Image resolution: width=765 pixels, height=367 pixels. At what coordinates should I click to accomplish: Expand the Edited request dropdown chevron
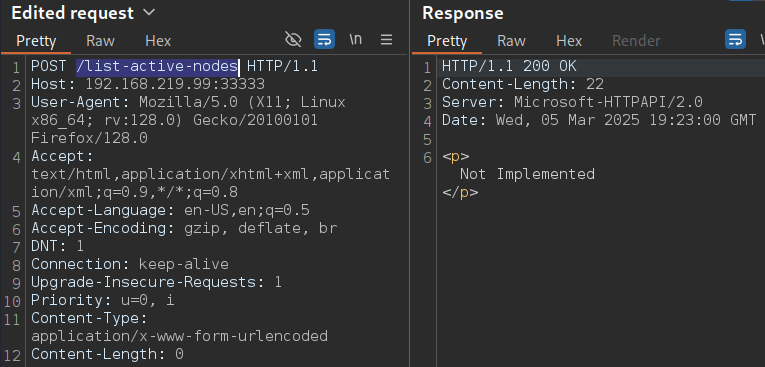pyautogui.click(x=150, y=12)
